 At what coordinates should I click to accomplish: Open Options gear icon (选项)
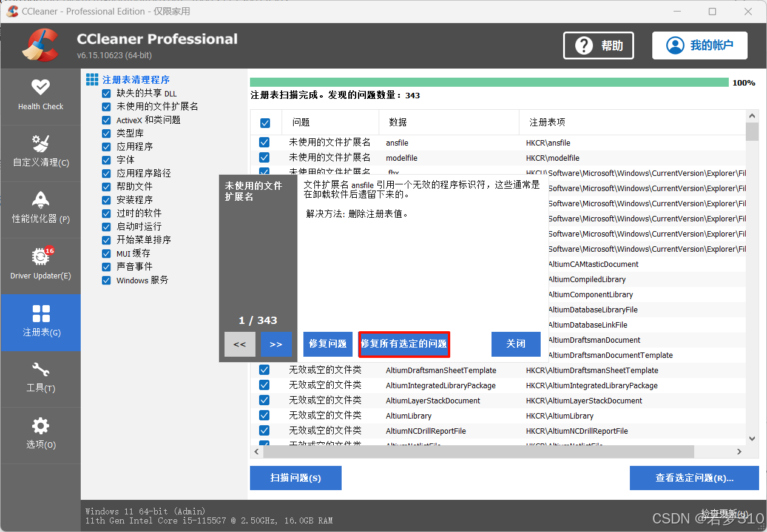click(x=41, y=425)
